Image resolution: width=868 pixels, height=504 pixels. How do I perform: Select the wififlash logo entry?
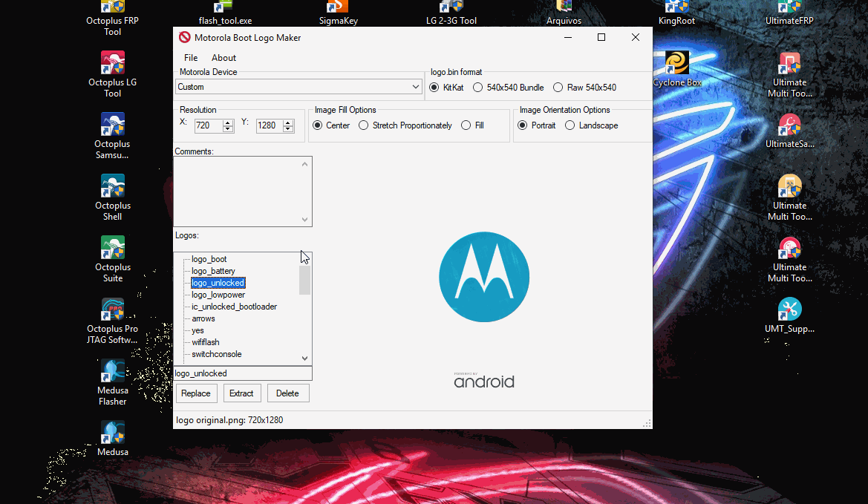(x=206, y=342)
